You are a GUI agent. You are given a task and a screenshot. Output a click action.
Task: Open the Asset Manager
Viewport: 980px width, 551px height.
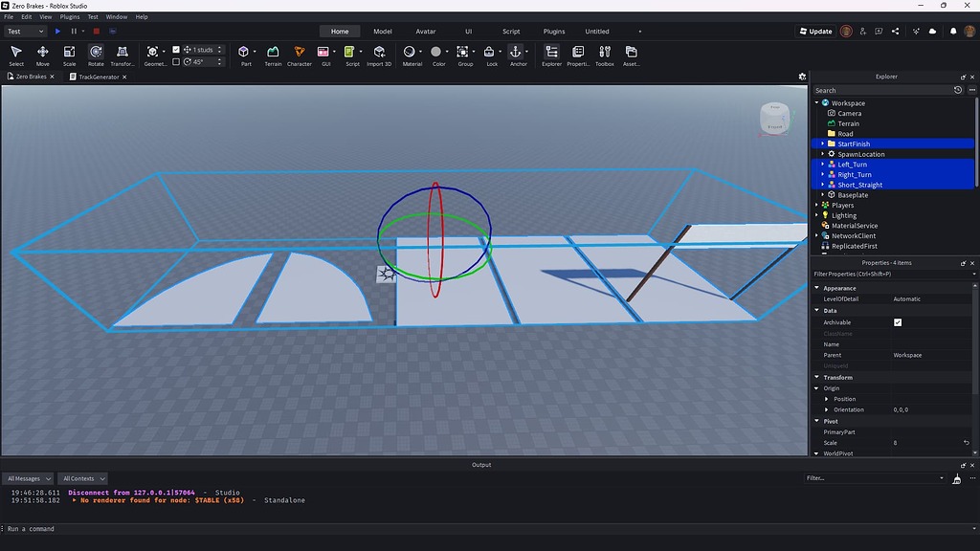(632, 55)
